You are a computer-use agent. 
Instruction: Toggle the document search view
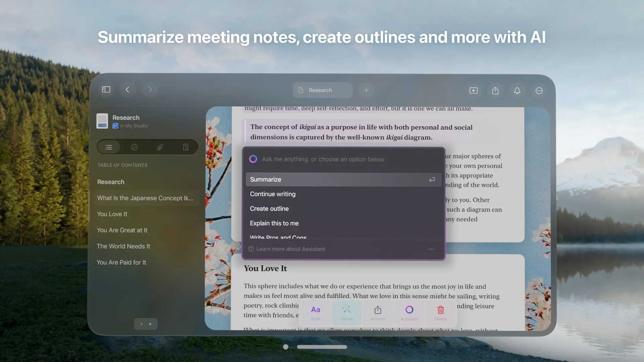pyautogui.click(x=186, y=147)
